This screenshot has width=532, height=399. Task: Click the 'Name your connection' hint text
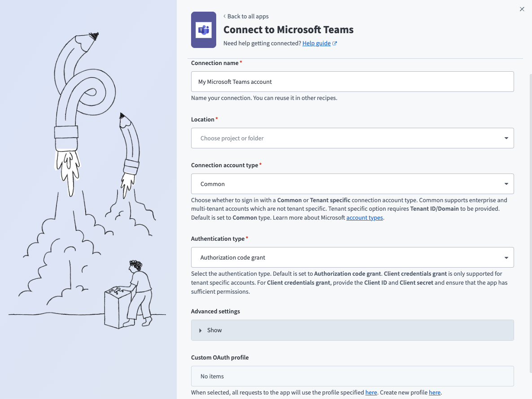click(264, 98)
